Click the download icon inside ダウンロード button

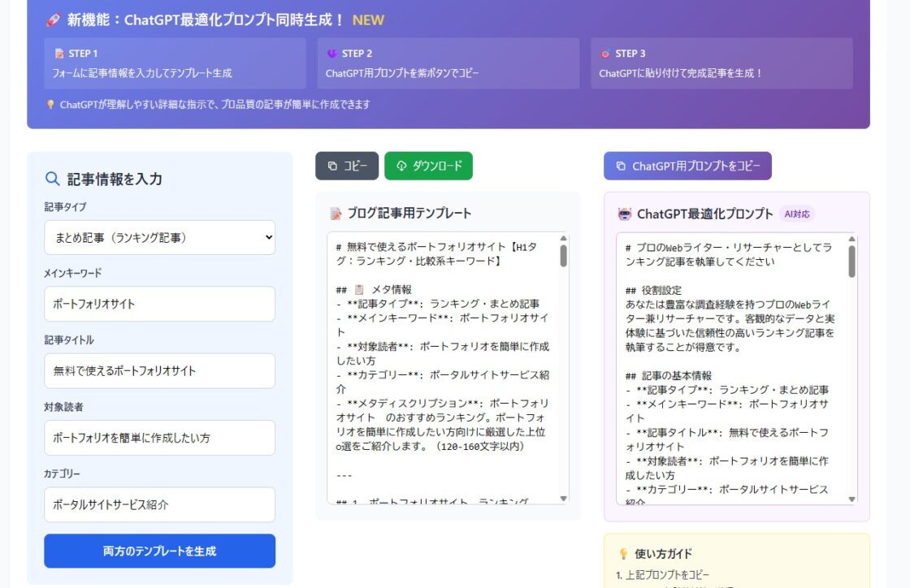coord(401,166)
